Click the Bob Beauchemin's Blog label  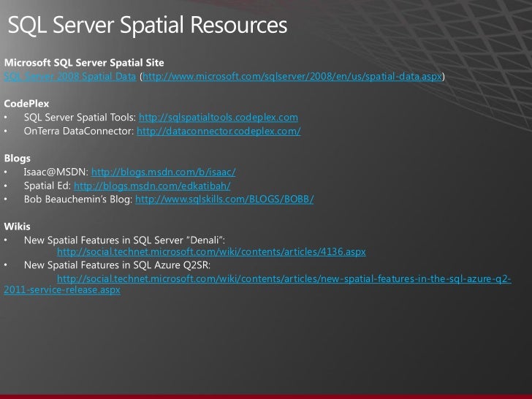78,199
